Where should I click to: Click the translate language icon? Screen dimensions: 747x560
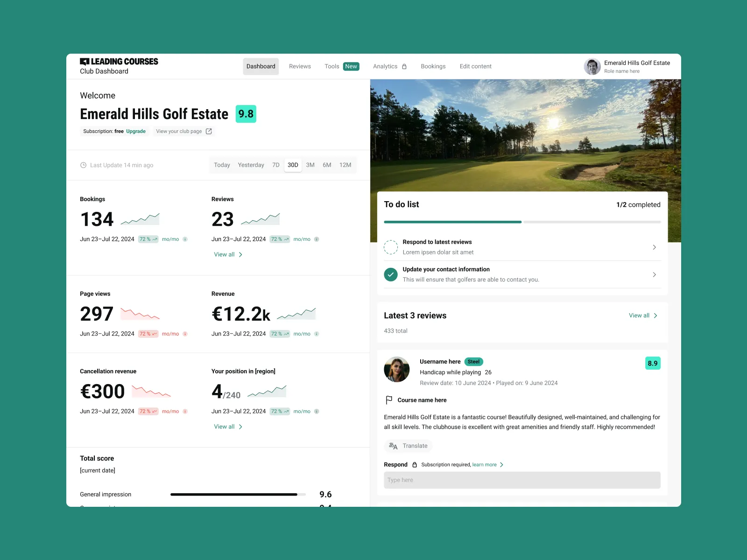coord(393,446)
